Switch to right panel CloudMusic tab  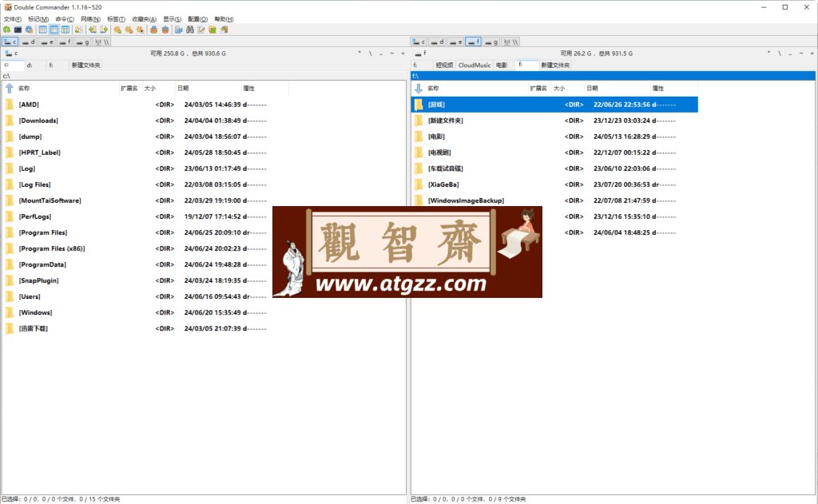[475, 65]
